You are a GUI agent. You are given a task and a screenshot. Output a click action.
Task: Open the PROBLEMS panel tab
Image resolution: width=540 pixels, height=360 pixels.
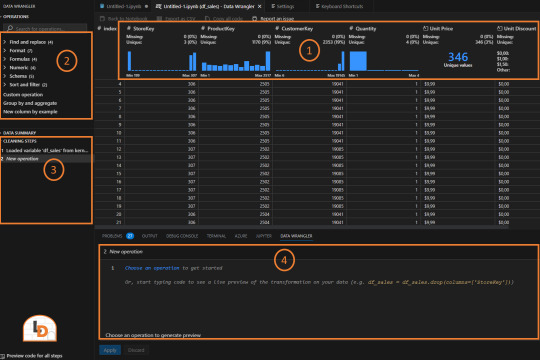click(117, 236)
